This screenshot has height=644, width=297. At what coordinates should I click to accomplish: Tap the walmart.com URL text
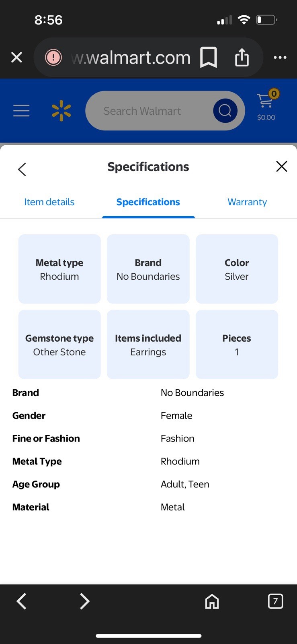(x=131, y=58)
